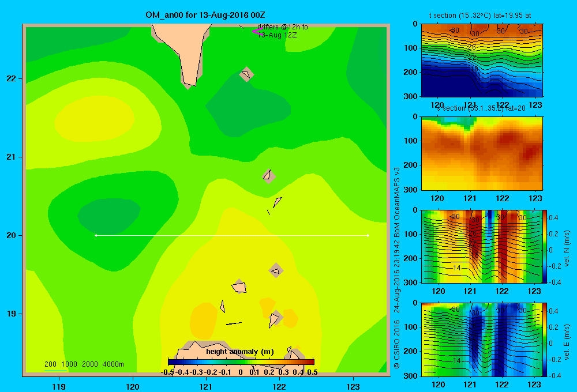Click the "vel. N (m/s)" axis label
The image size is (577, 392).
[x=567, y=248]
